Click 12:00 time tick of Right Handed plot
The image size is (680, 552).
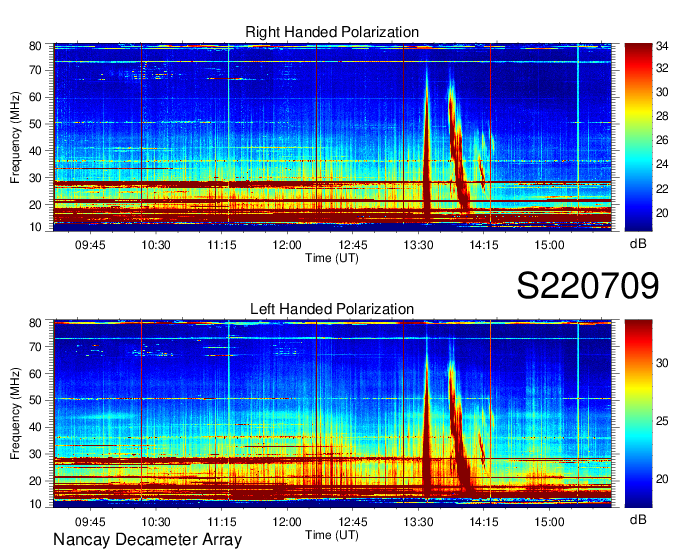(287, 245)
